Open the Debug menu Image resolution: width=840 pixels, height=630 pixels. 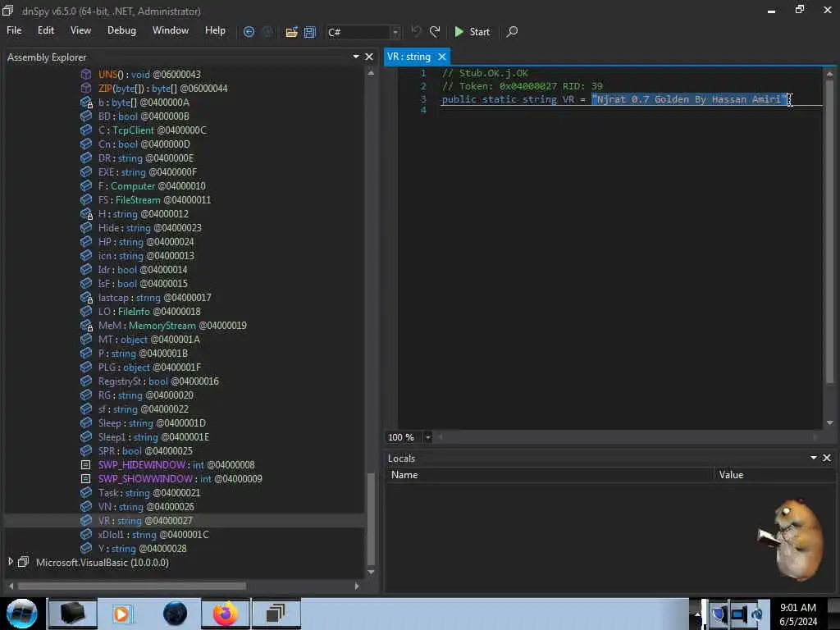coord(121,30)
